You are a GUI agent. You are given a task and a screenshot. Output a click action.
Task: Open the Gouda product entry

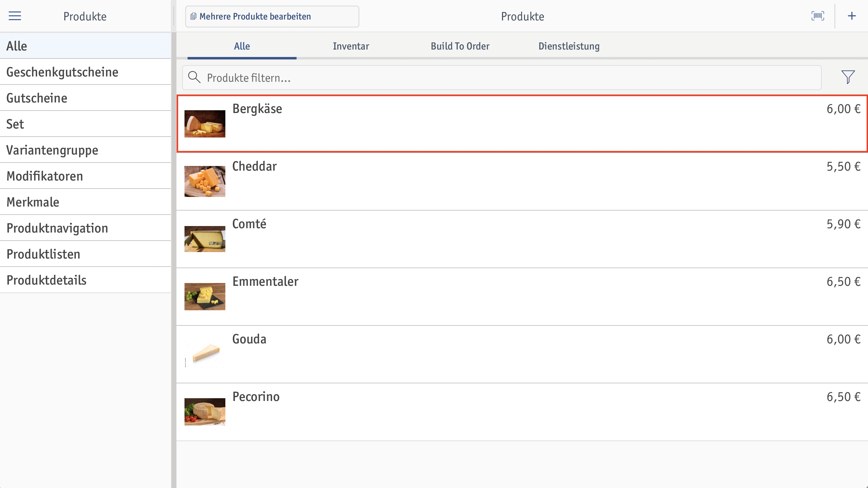pos(522,354)
